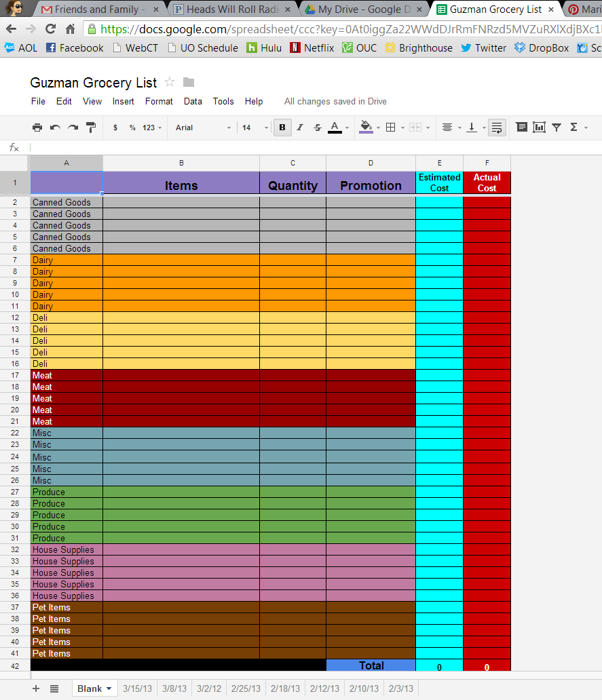602x700 pixels.
Task: Click the print icon in toolbar
Action: [x=37, y=128]
